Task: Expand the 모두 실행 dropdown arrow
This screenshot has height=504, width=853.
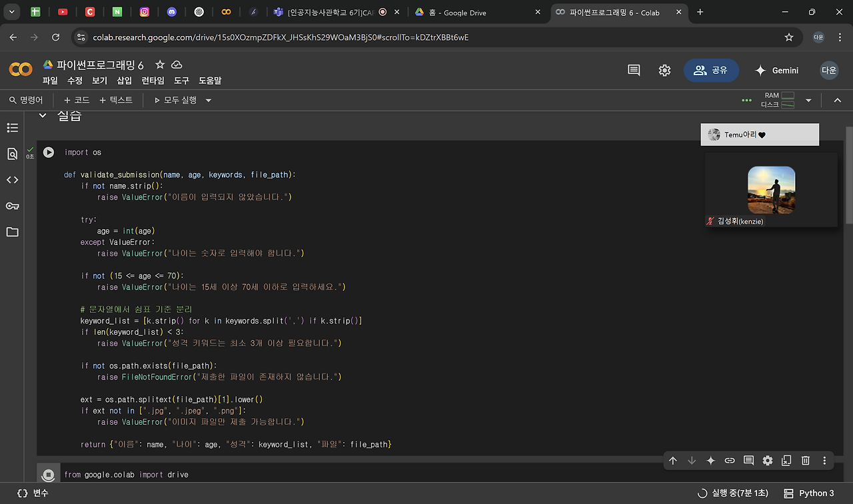Action: [208, 100]
